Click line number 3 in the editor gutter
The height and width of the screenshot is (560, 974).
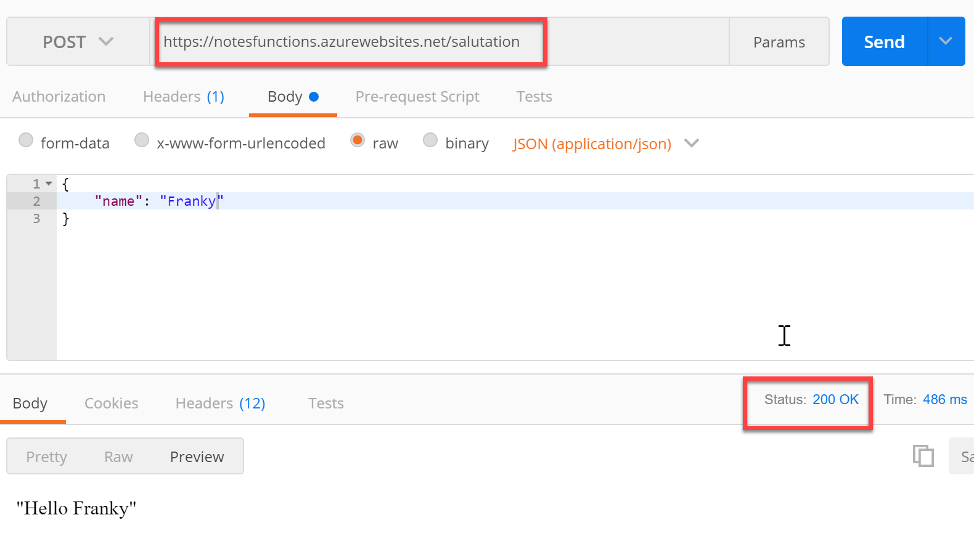pyautogui.click(x=36, y=218)
